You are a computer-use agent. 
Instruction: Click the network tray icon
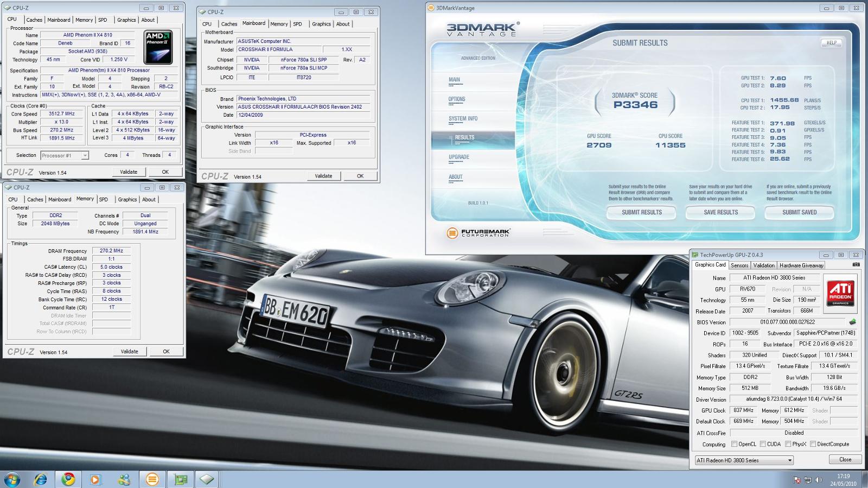coord(808,480)
